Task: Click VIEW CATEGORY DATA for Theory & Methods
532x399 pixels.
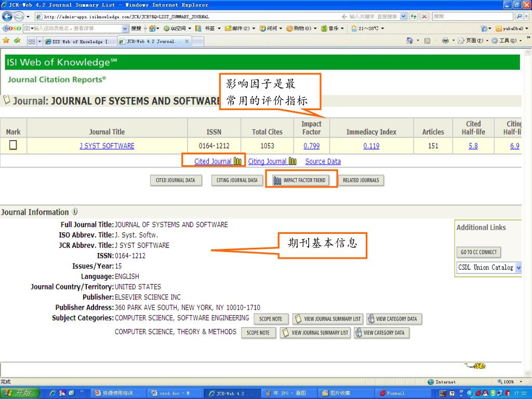Action: [381, 333]
